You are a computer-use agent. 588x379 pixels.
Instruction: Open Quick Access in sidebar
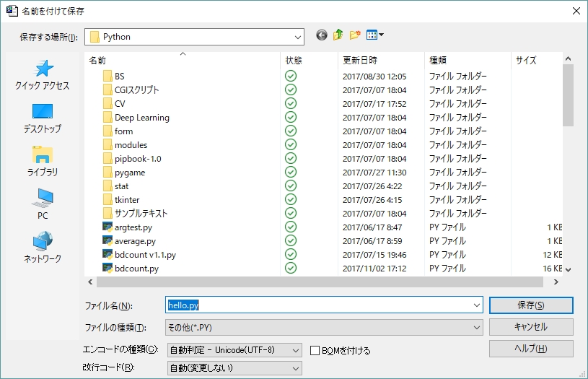click(x=43, y=75)
